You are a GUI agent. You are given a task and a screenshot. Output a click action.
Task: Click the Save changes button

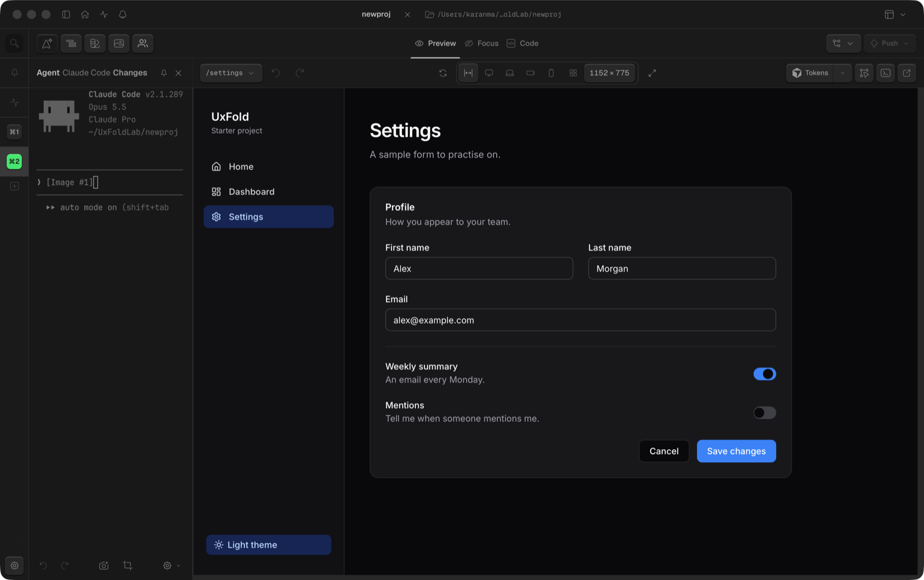coord(736,451)
